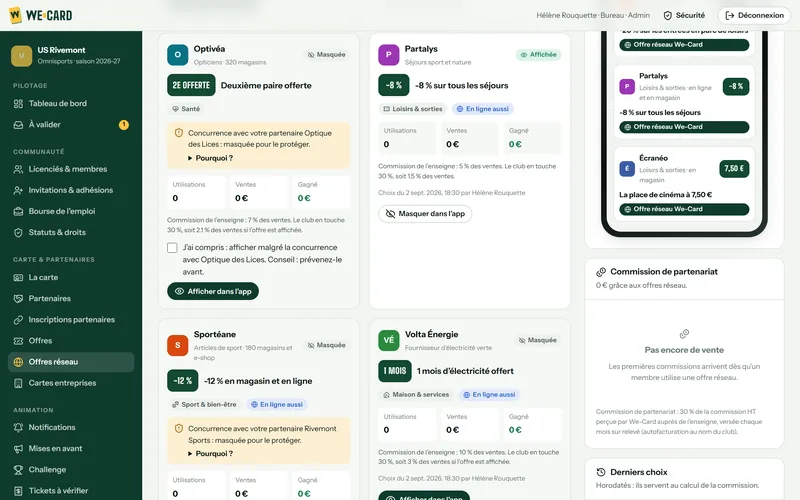Click the Bourse de l'emploi briefcase icon

click(18, 211)
